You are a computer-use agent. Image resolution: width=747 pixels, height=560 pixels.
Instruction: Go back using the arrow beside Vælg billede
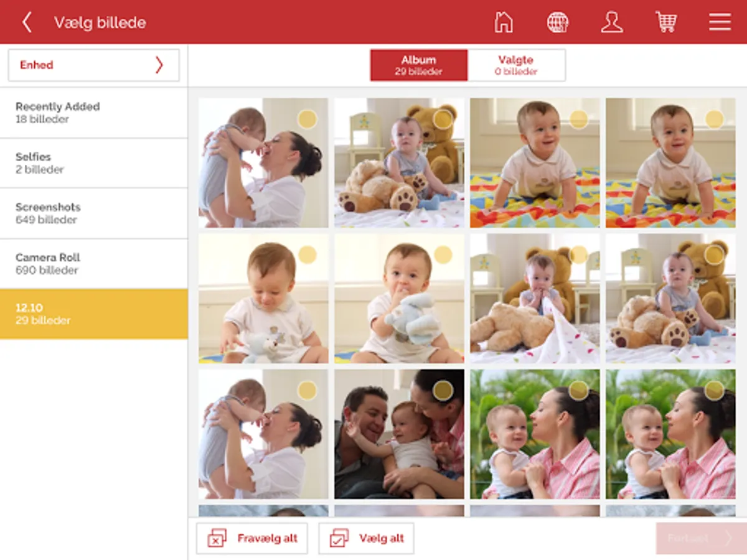click(x=27, y=22)
